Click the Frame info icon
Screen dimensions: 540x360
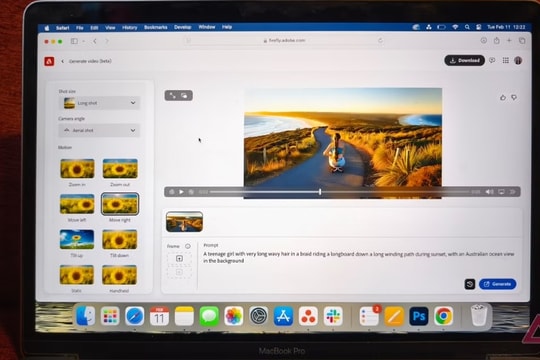(x=188, y=246)
